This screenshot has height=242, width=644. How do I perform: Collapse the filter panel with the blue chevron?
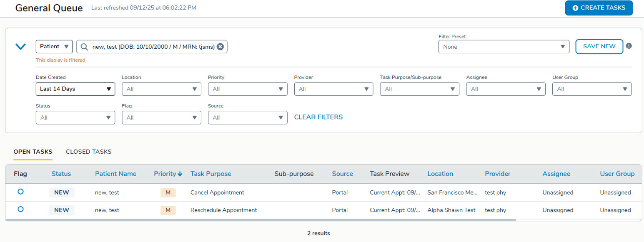point(20,47)
